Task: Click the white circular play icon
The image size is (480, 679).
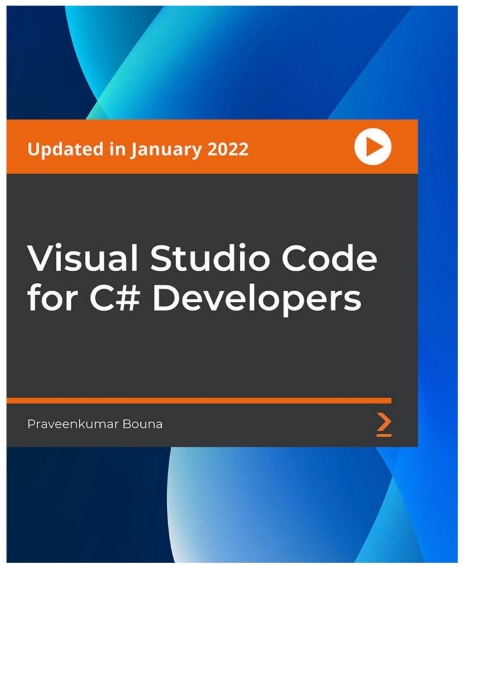Action: (373, 147)
